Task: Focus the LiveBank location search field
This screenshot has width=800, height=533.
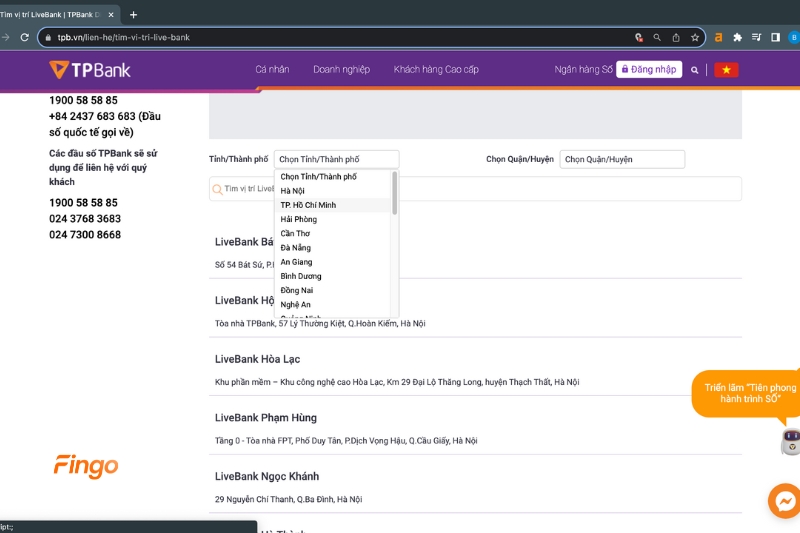Action: (475, 189)
